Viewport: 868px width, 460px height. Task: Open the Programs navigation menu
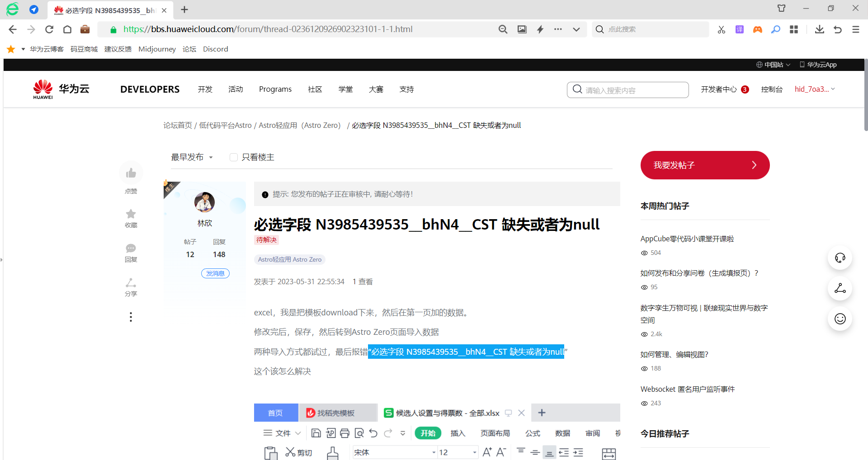[275, 89]
